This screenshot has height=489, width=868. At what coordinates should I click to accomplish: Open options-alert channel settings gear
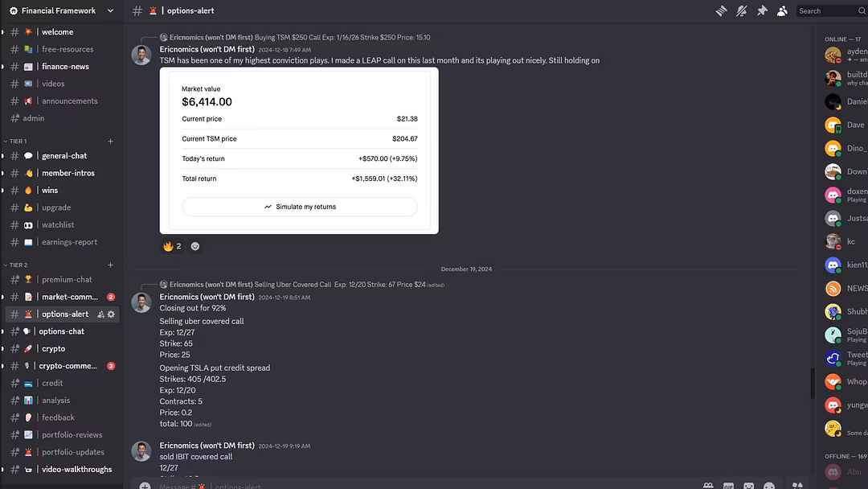111,314
